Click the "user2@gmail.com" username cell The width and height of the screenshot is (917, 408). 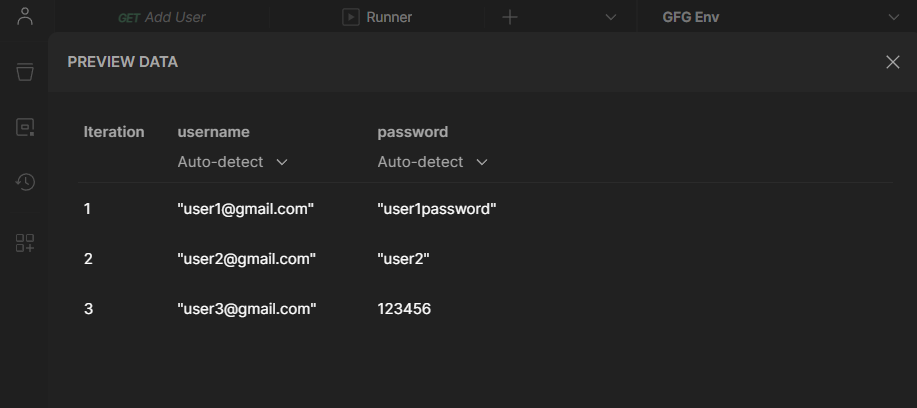coord(246,259)
